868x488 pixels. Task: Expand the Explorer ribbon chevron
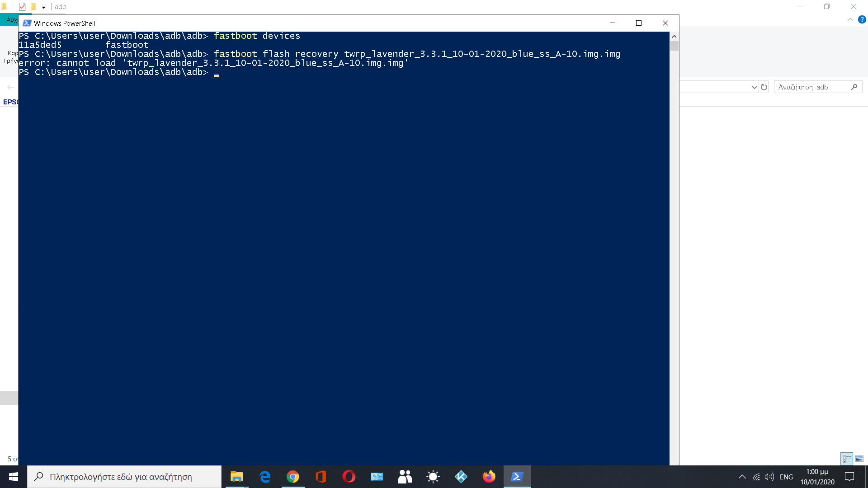coord(850,19)
